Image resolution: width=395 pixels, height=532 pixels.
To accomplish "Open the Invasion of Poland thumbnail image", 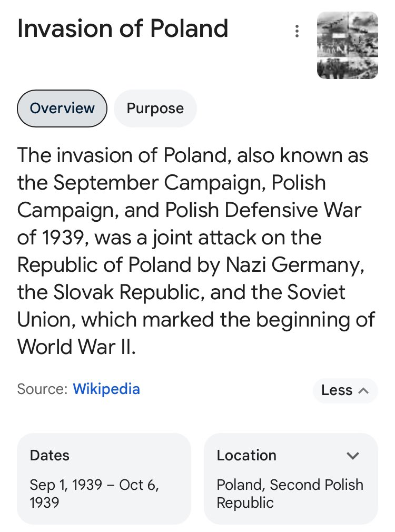I will coord(347,45).
